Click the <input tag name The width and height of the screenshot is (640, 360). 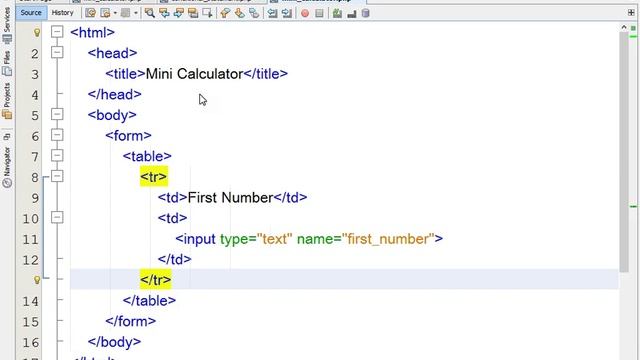(196, 239)
